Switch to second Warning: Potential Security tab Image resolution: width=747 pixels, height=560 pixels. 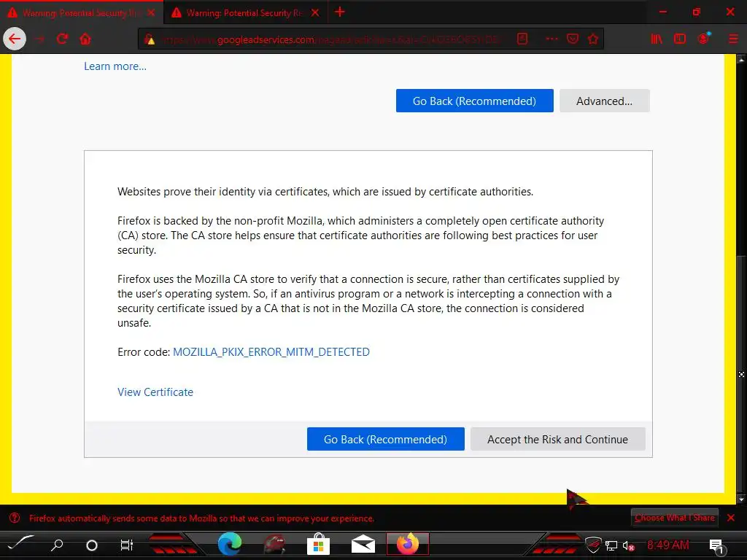245,13
